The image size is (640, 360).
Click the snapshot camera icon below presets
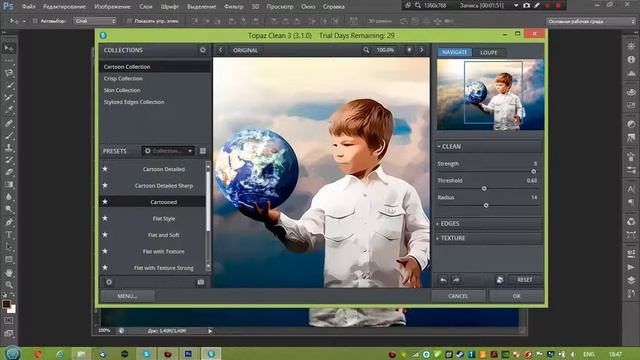click(201, 282)
